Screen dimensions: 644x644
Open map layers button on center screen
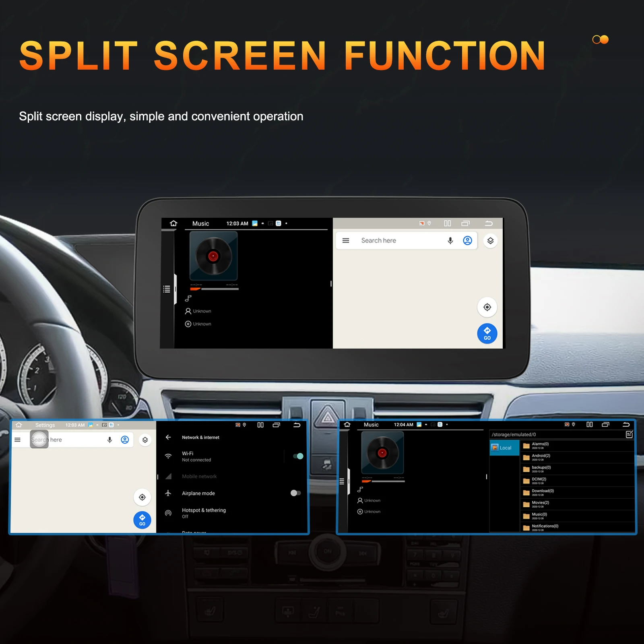[490, 241]
